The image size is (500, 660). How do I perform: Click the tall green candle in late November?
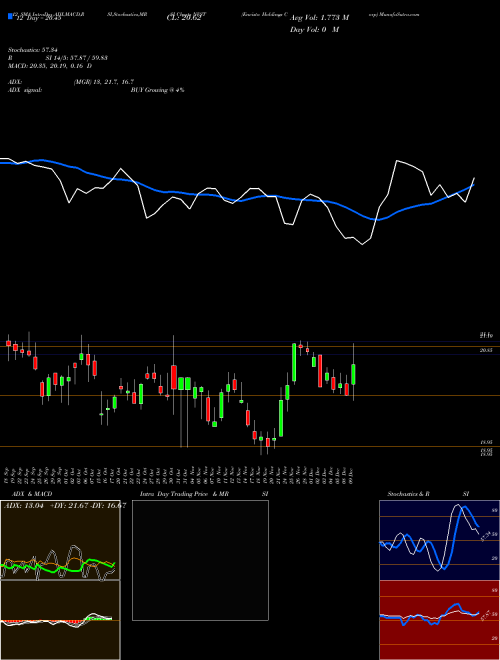294,362
